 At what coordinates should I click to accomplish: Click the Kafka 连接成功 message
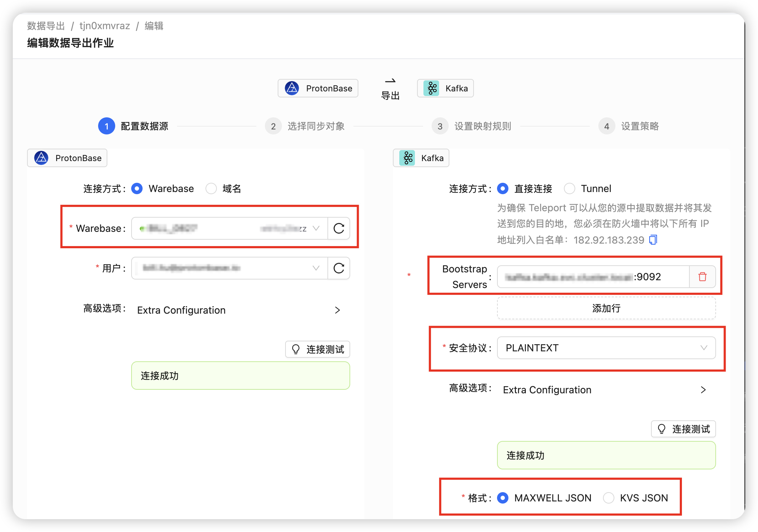(x=606, y=455)
